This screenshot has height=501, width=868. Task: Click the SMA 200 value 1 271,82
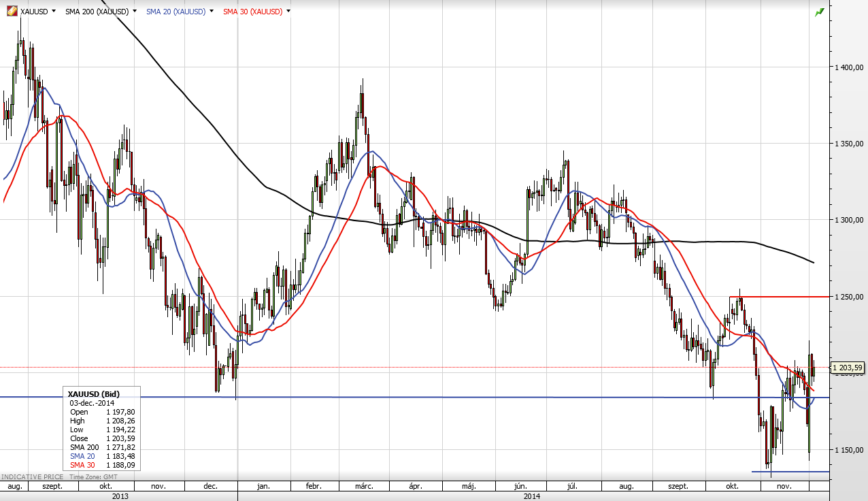[x=120, y=447]
